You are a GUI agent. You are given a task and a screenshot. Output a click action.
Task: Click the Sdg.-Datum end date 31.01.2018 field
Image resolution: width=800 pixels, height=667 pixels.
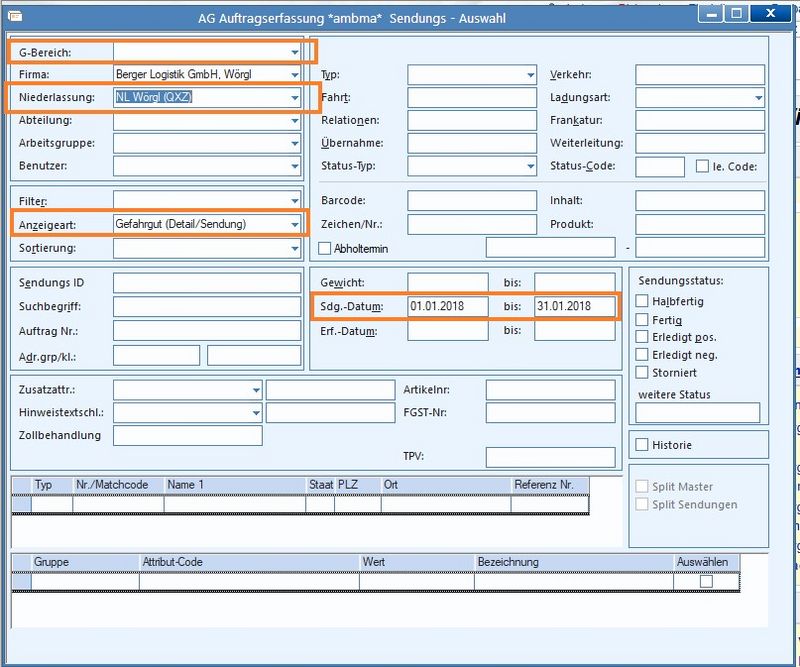pyautogui.click(x=575, y=306)
